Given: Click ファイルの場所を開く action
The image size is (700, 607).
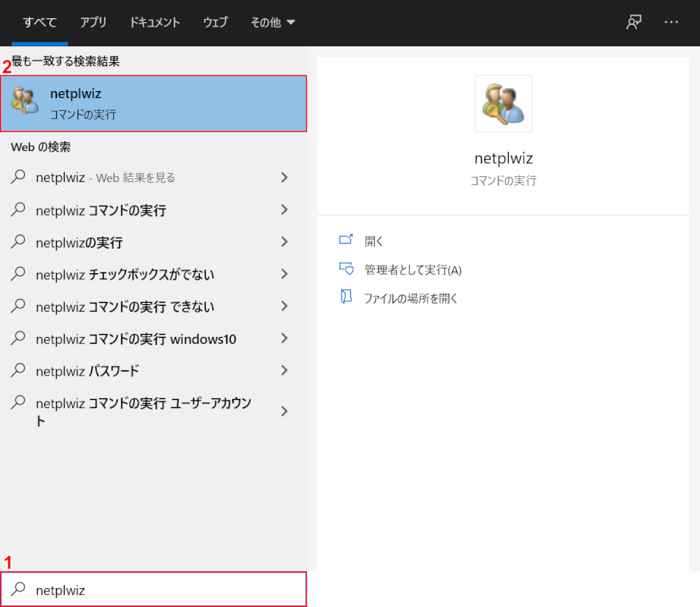Looking at the screenshot, I should [411, 298].
